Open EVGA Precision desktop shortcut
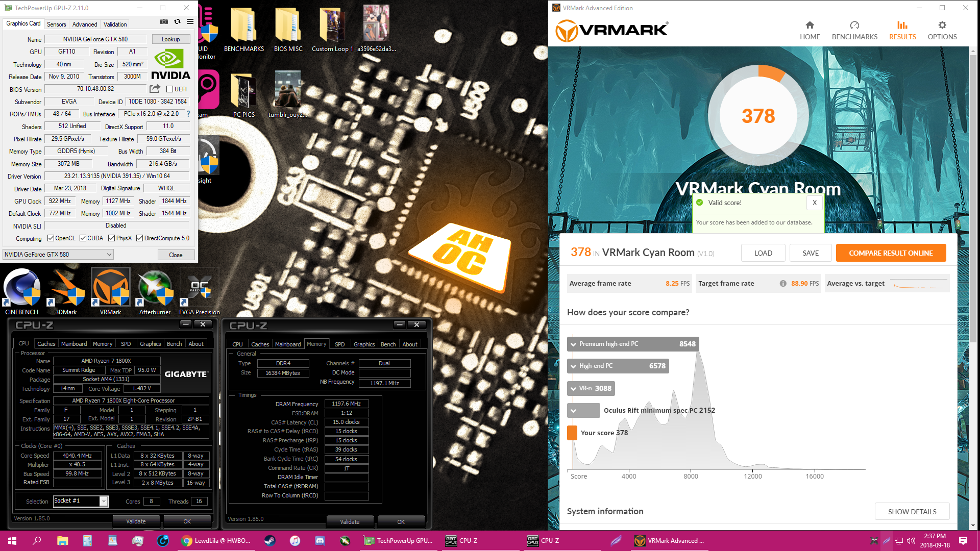The width and height of the screenshot is (980, 551). (200, 291)
